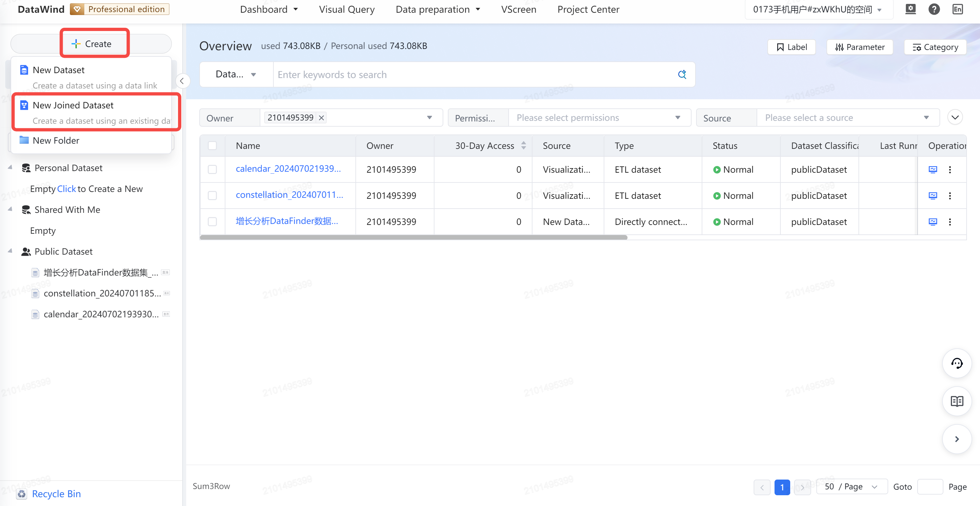980x506 pixels.
Task: Click the search refresh magnifier icon
Action: click(682, 74)
